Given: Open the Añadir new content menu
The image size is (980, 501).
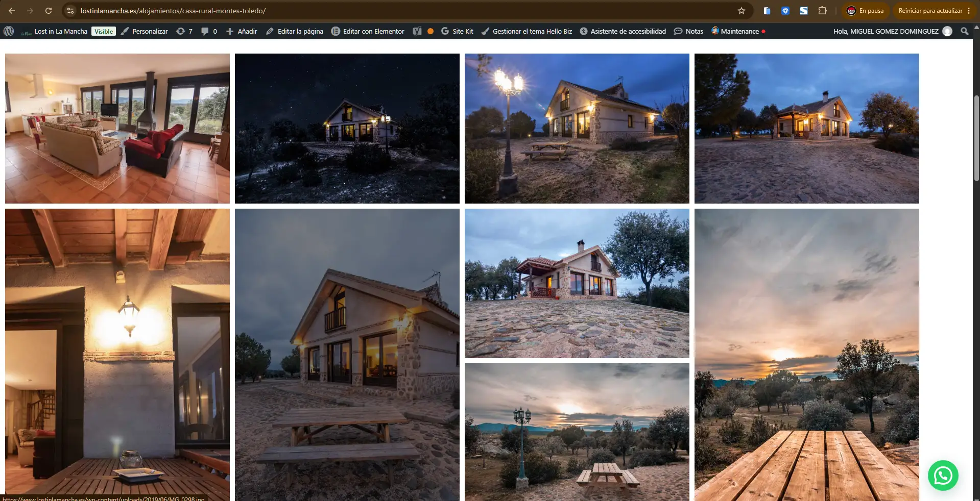Looking at the screenshot, I should [242, 31].
